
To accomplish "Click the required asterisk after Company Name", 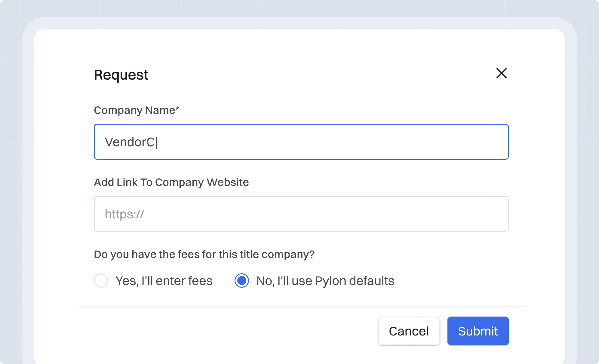I will pos(177,109).
